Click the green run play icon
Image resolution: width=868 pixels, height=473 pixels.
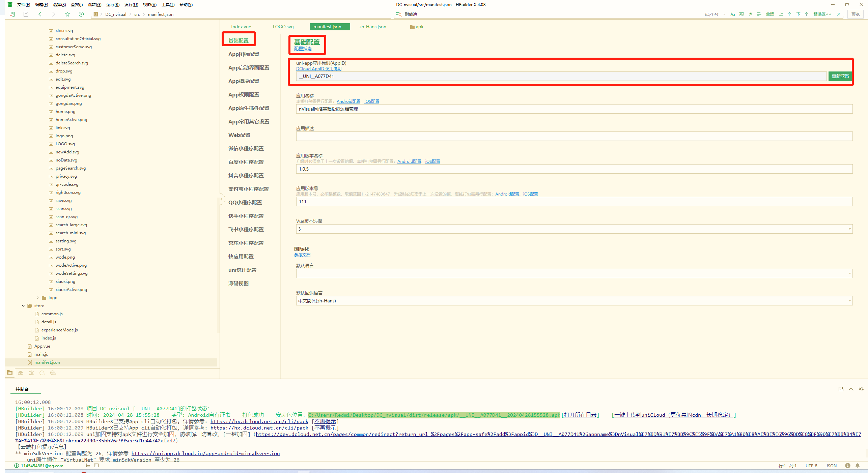(x=81, y=14)
